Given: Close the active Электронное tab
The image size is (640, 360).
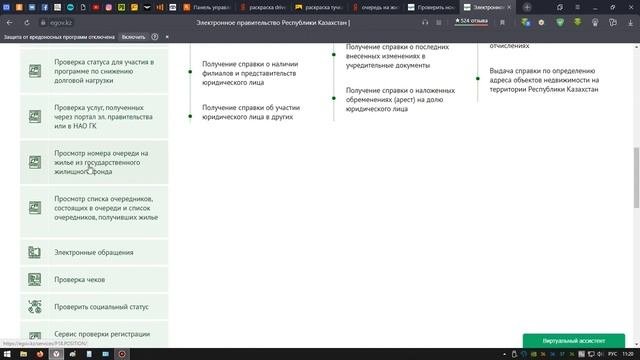Looking at the screenshot, I should (509, 7).
